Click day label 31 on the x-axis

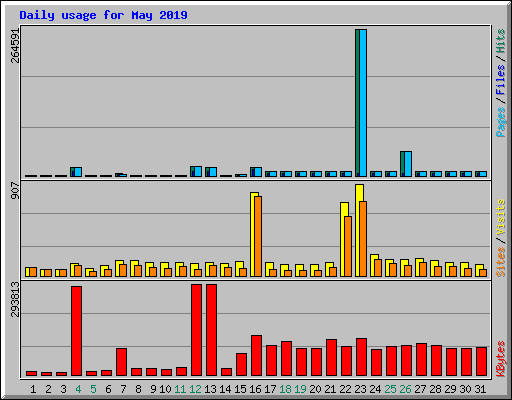[x=480, y=389]
